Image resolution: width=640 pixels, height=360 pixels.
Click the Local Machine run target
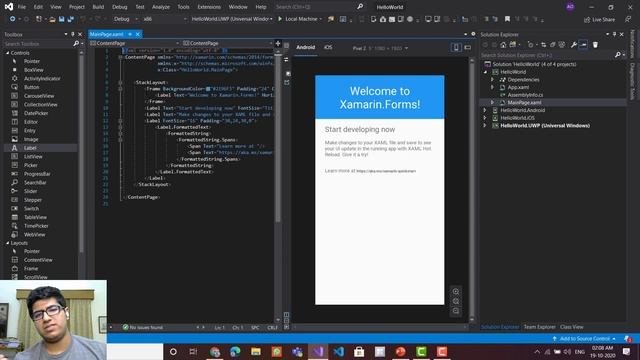coord(301,19)
